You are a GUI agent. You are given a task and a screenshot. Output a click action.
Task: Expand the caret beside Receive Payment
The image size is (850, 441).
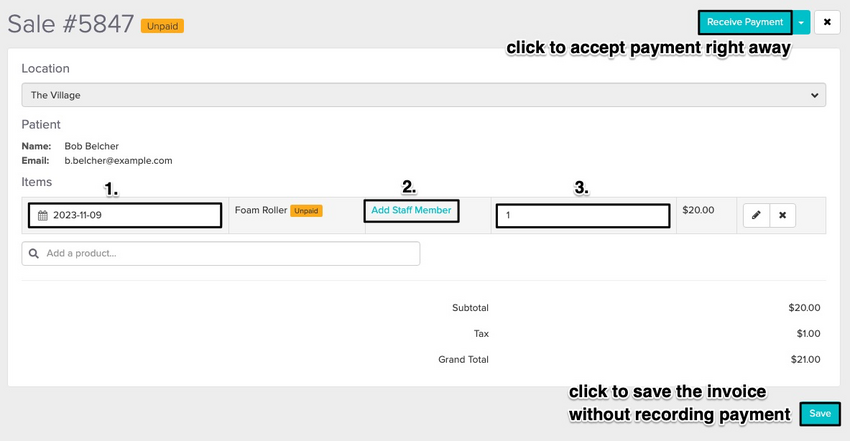click(x=801, y=23)
